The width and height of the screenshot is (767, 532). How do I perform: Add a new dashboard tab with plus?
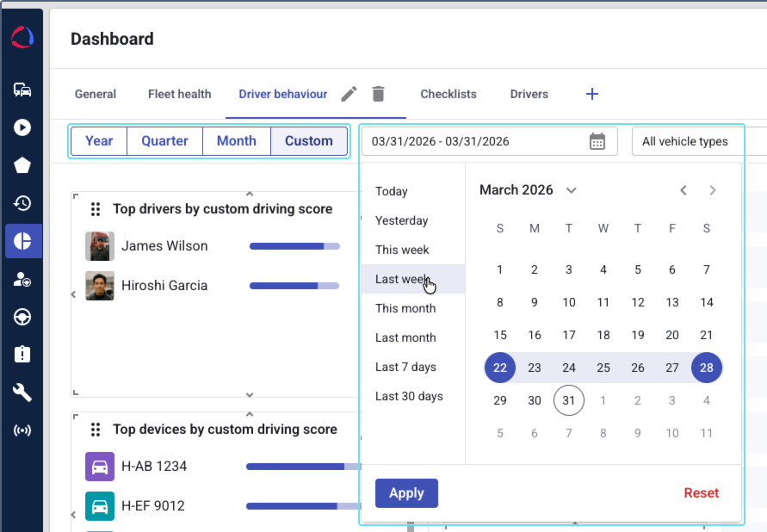point(592,94)
